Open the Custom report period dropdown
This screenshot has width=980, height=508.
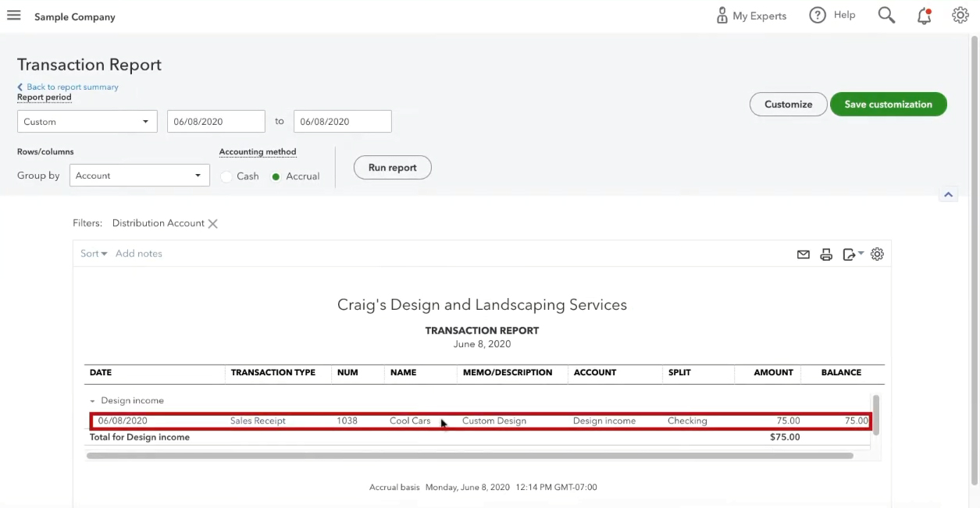(87, 122)
